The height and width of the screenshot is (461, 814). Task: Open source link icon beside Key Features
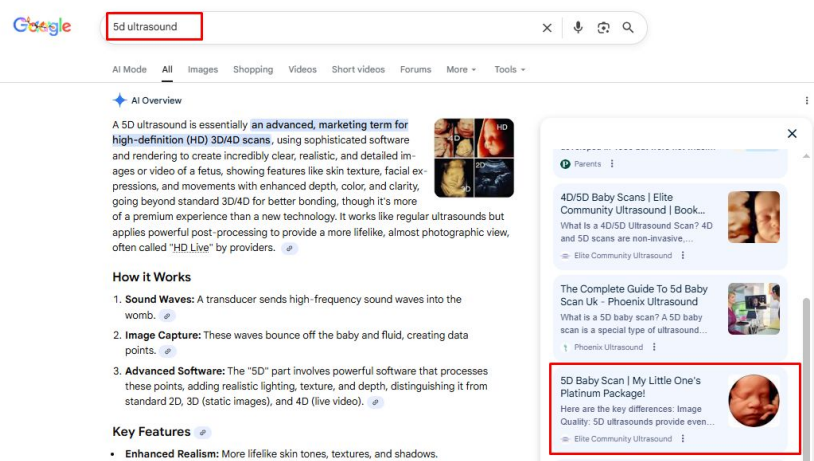(204, 432)
